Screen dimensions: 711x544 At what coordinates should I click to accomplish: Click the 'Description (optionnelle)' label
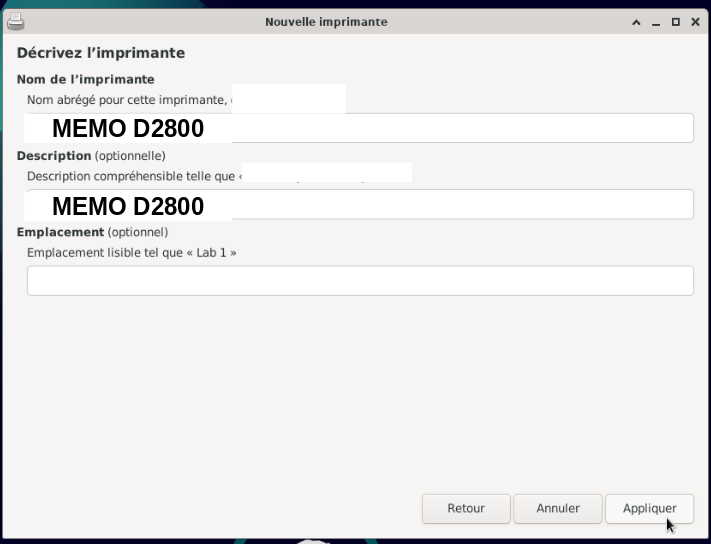click(91, 156)
